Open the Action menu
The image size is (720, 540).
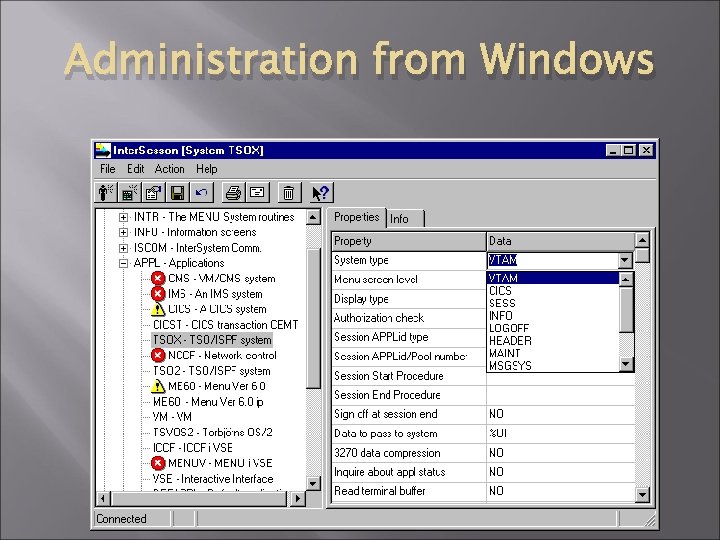click(169, 169)
